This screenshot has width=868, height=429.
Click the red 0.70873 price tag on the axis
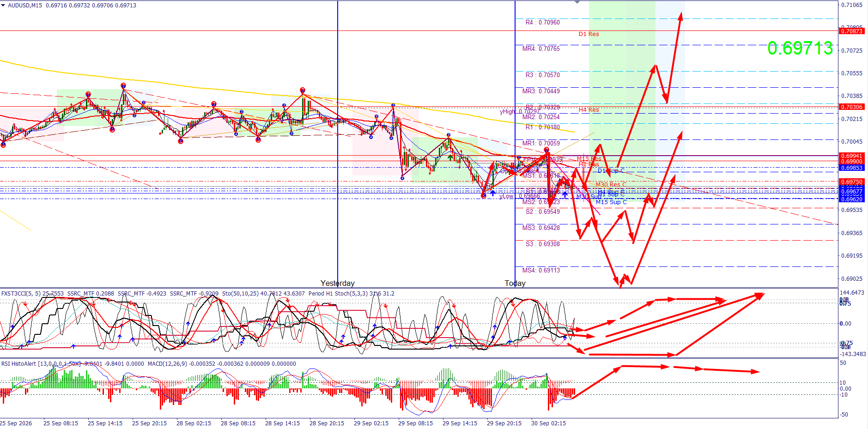pyautogui.click(x=851, y=31)
